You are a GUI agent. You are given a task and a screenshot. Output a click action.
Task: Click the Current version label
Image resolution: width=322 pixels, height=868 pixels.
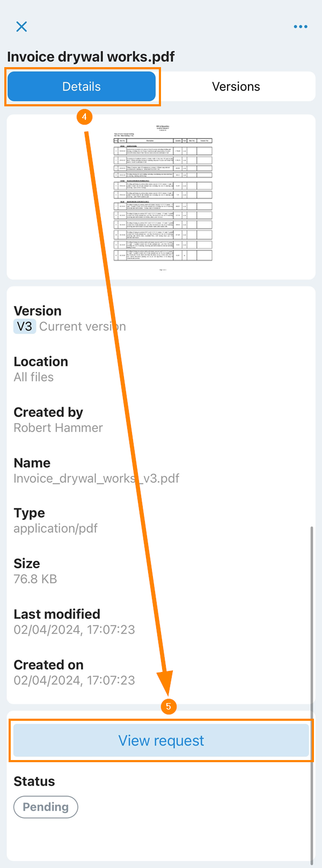83,327
